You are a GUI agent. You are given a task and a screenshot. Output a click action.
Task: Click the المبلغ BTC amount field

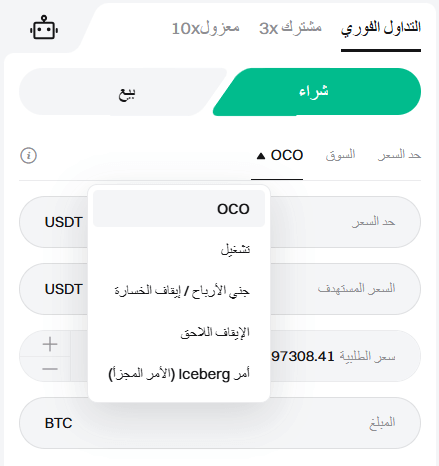click(x=220, y=423)
